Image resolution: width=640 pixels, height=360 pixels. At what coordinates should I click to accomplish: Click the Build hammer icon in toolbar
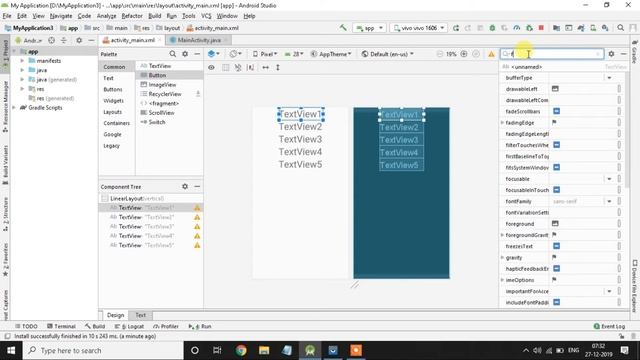[343, 28]
